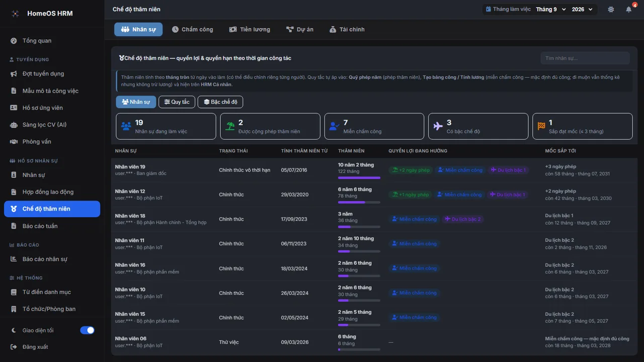Click the Được cộng phép thâm niên card
Screen dimensions: 644x362
click(270, 126)
